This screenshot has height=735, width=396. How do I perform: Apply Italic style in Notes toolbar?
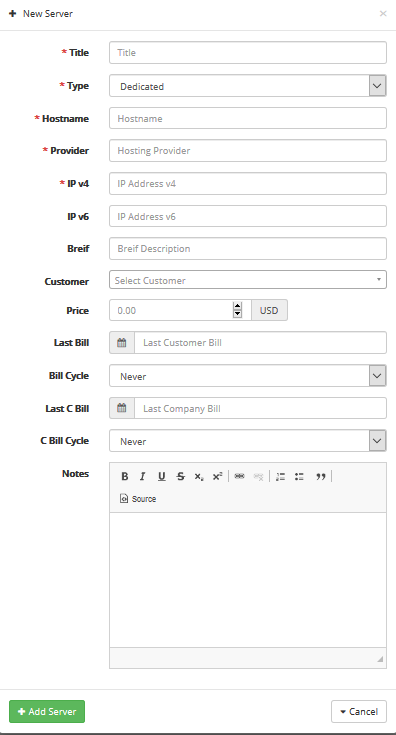point(142,476)
